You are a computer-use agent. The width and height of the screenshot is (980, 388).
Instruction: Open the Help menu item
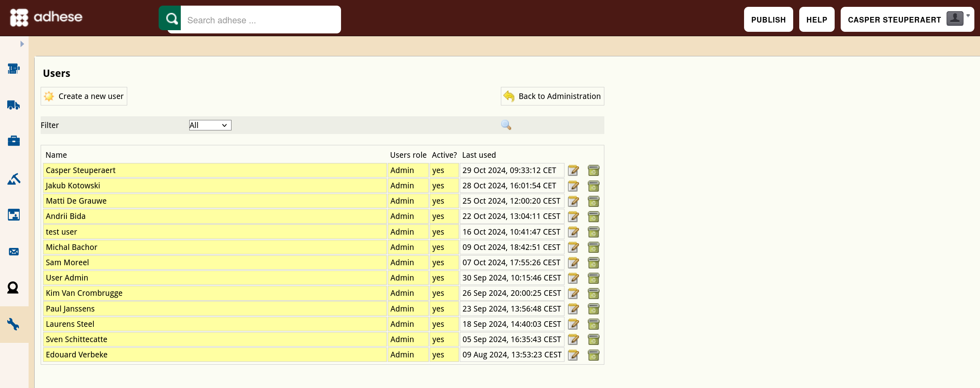tap(817, 19)
